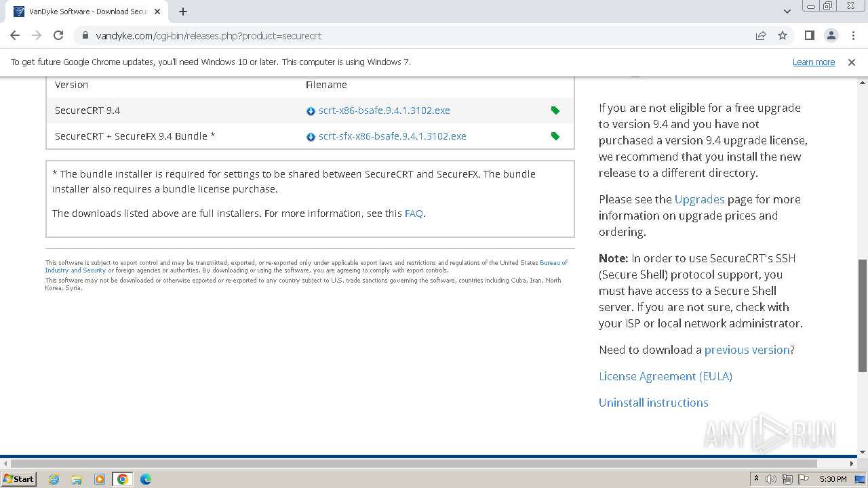Click the scrollbar down arrow
This screenshot has width=868, height=488.
point(863,452)
